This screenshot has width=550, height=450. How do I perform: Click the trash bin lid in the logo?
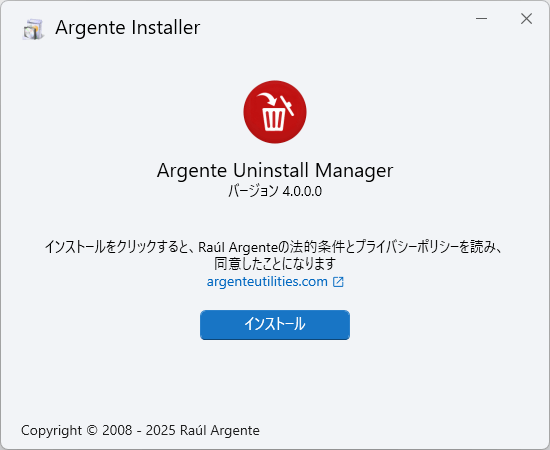[287, 105]
